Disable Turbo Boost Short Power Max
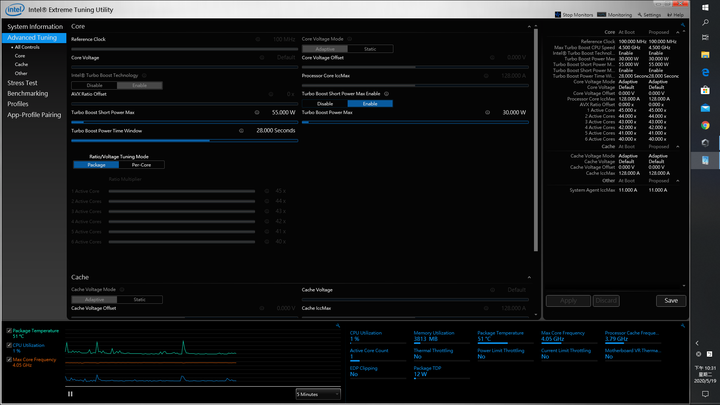This screenshot has height=405, width=720. coord(325,104)
